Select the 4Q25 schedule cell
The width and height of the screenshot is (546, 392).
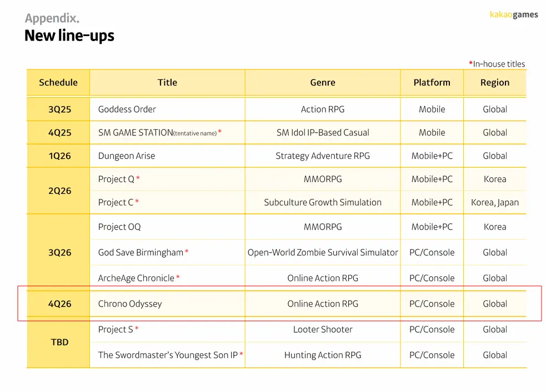click(x=59, y=133)
